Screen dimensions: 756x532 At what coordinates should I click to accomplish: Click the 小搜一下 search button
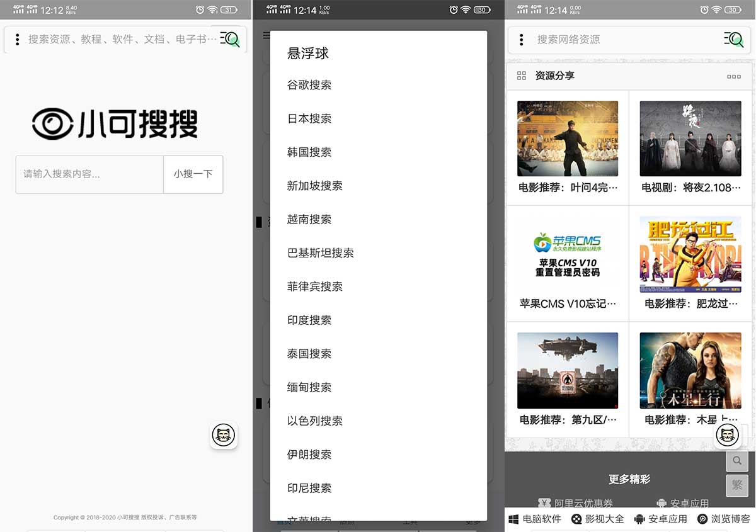click(193, 174)
